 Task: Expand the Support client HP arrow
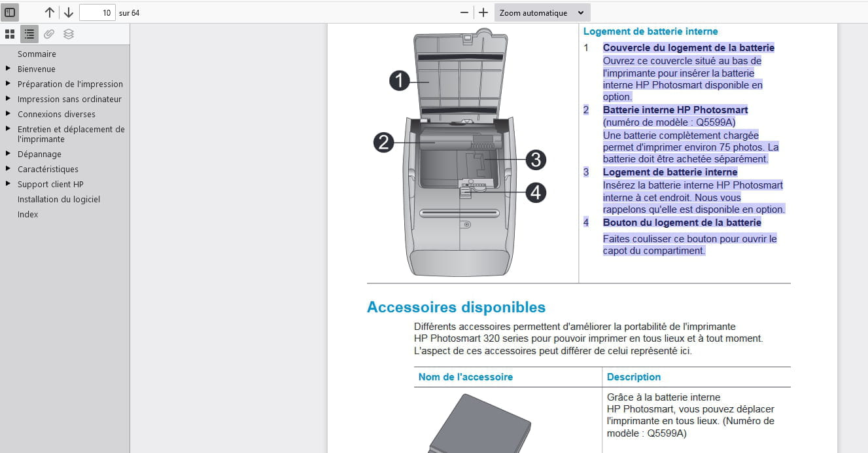(8, 184)
